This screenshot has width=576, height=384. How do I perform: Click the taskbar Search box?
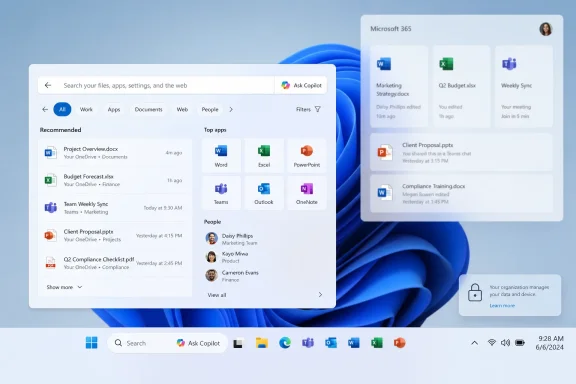pos(141,343)
